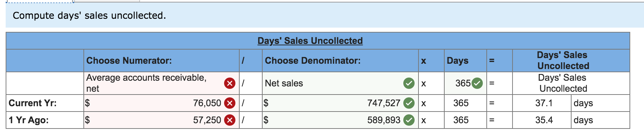Click the Days' Sales Uncollected table title

310,41
